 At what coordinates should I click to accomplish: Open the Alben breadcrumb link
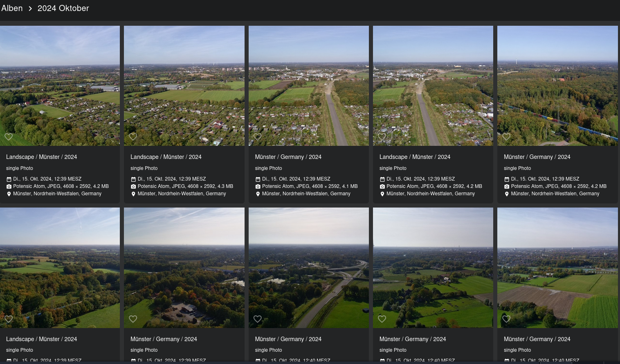pos(12,8)
